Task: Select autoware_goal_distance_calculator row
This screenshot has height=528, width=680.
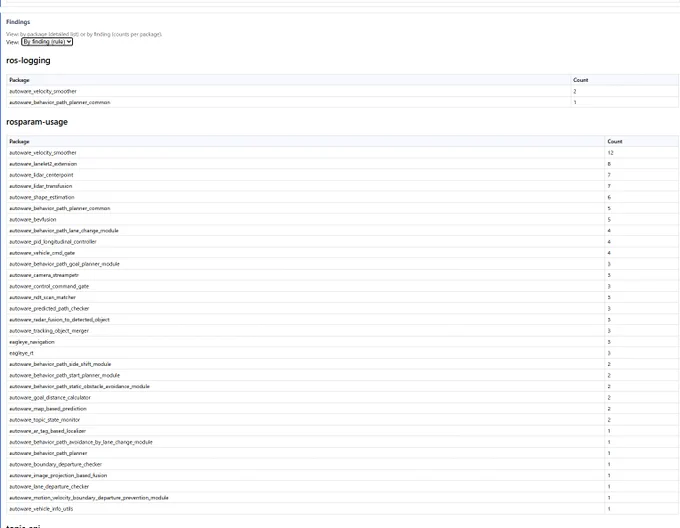Action: (343, 398)
